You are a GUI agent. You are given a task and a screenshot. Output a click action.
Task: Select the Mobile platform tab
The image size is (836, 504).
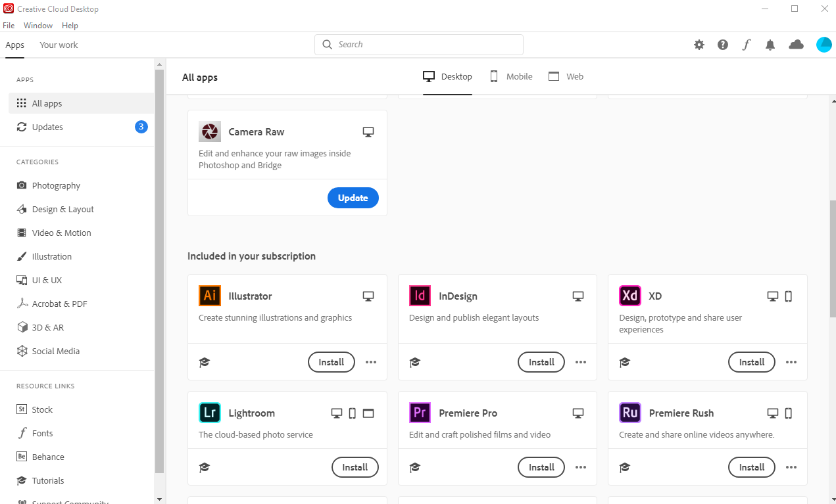pos(511,76)
